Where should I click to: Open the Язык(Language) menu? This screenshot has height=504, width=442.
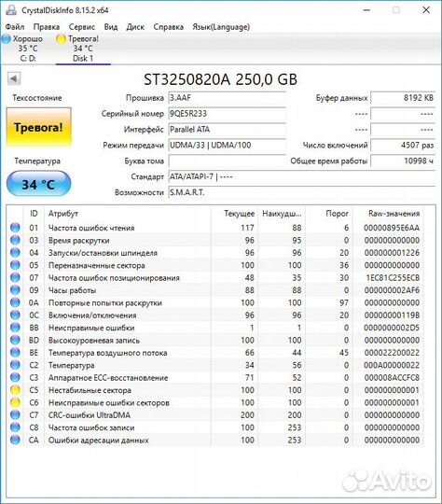pos(221,27)
